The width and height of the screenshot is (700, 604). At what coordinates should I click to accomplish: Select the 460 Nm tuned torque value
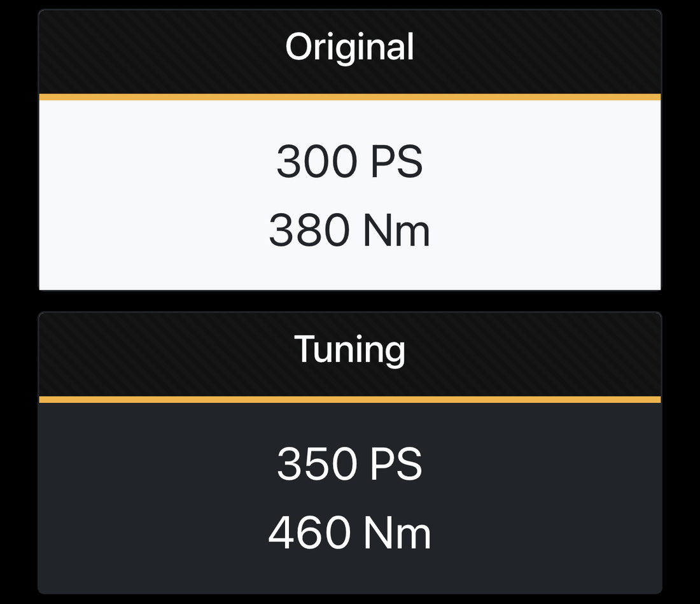click(x=349, y=533)
